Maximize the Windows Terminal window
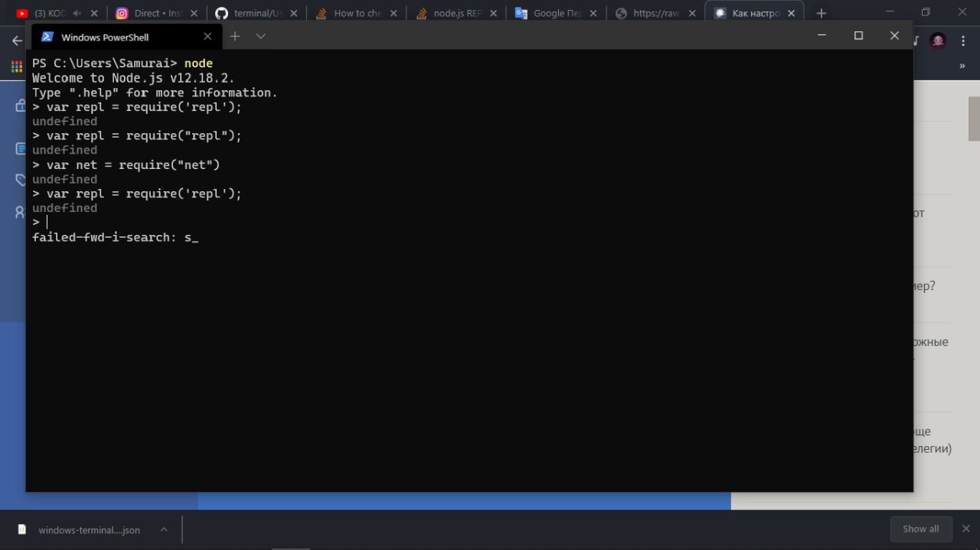 click(858, 36)
